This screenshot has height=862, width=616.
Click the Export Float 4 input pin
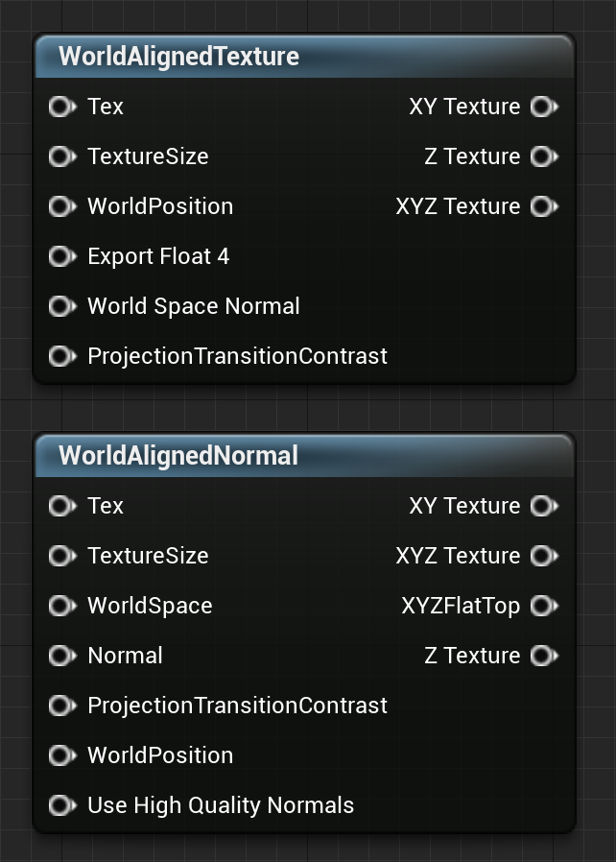click(x=61, y=256)
